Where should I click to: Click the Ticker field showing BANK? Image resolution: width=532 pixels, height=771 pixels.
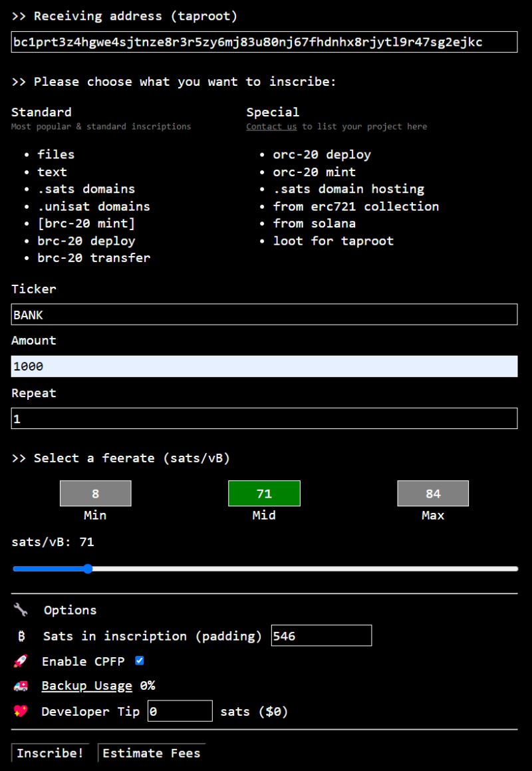[265, 314]
